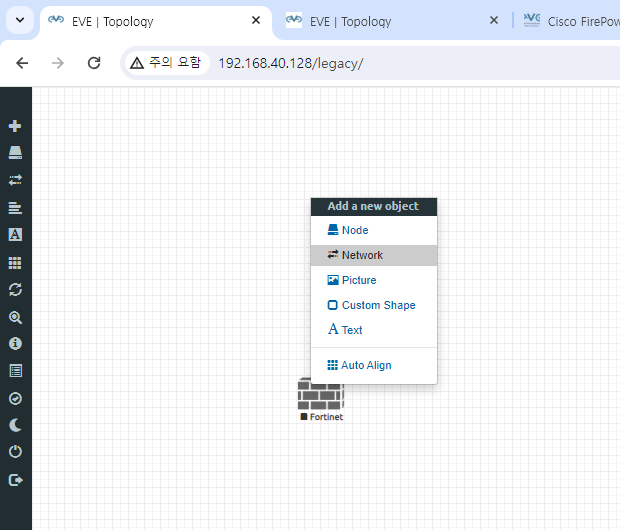Click the Logout sidebar icon

pos(15,480)
